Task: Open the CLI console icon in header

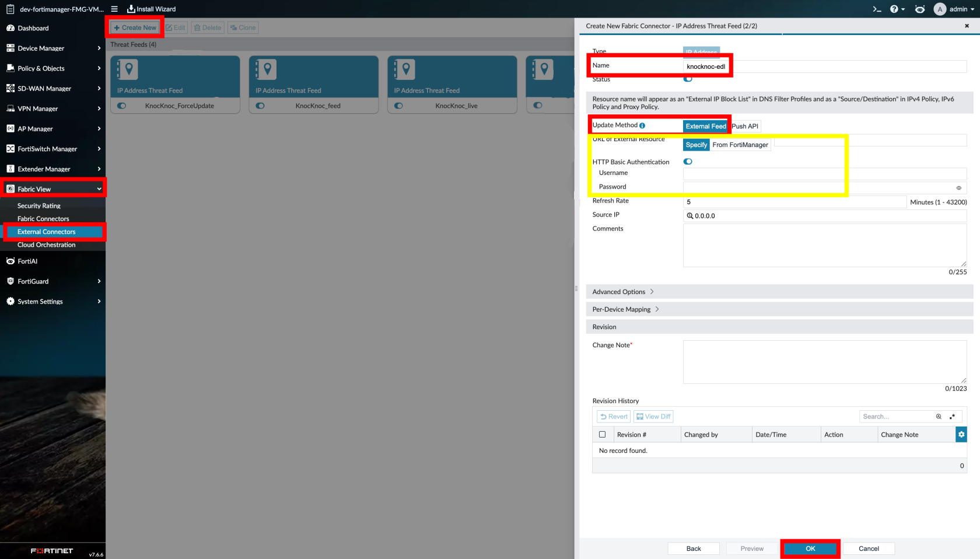Action: pos(877,9)
